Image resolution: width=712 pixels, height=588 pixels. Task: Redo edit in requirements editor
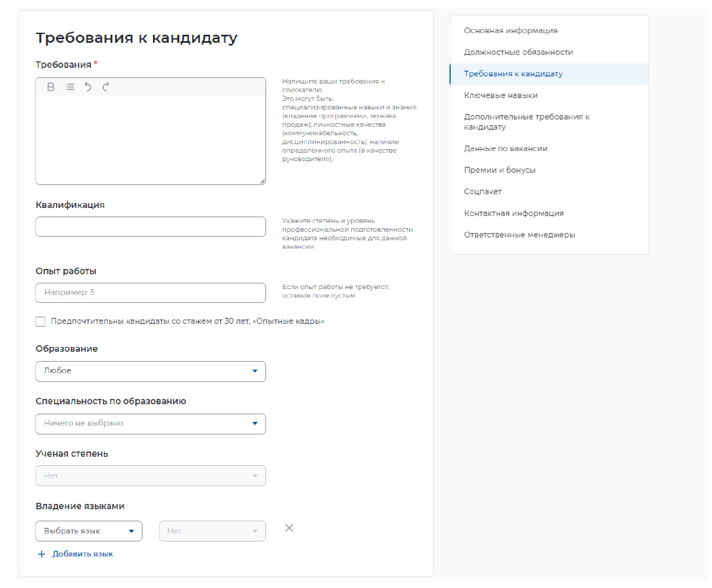[x=106, y=87]
